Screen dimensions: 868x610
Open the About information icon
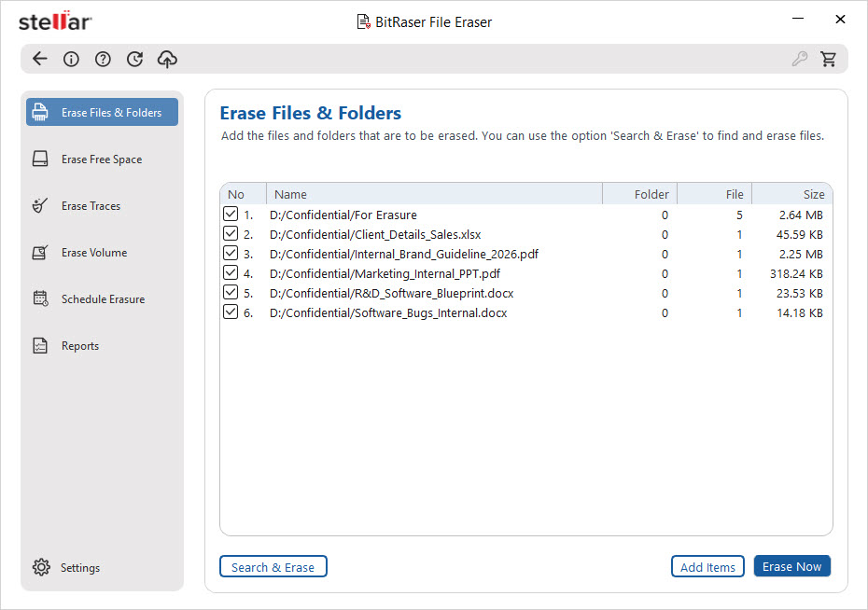[71, 59]
